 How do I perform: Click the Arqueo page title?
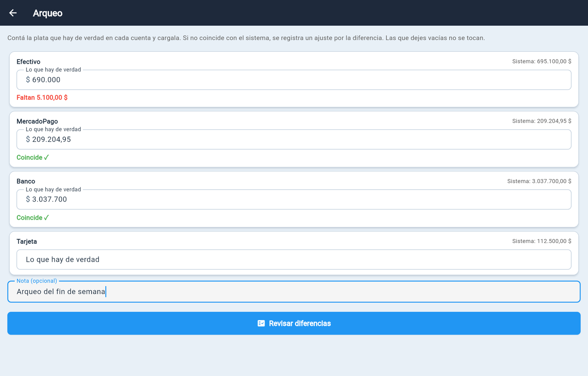[48, 13]
